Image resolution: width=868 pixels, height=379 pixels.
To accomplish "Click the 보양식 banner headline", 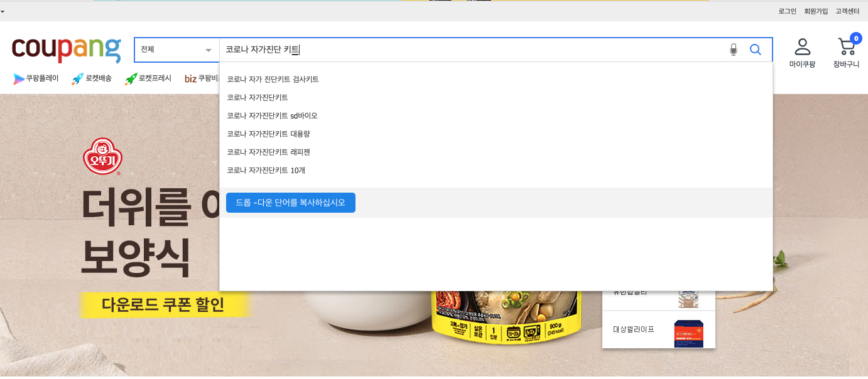I will point(136,259).
